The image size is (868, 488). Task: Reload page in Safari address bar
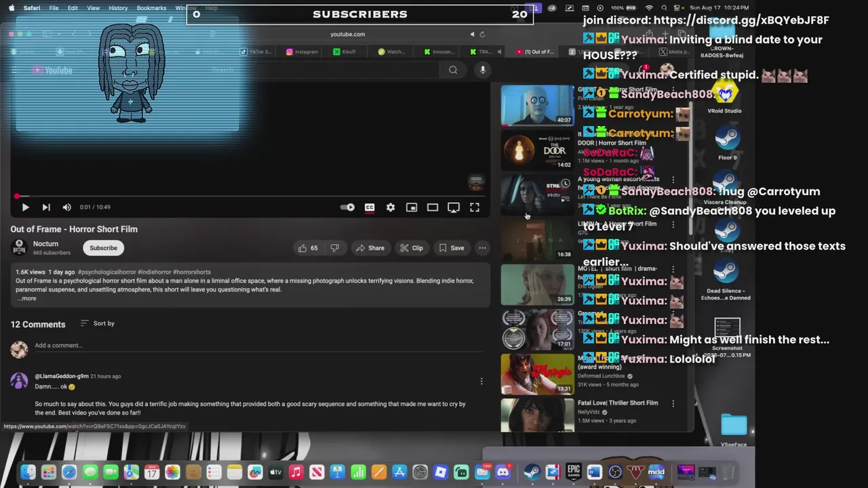482,35
